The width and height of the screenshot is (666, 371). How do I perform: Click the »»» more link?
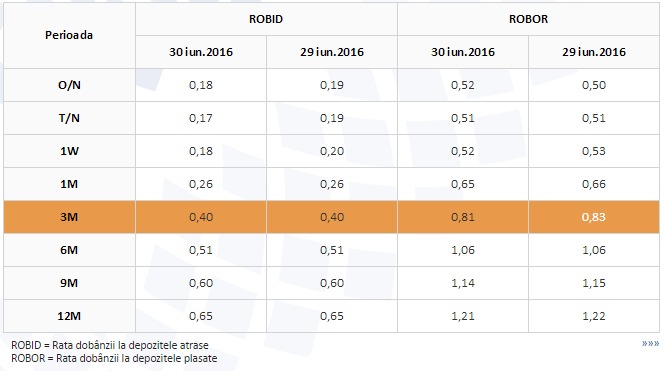click(x=650, y=343)
